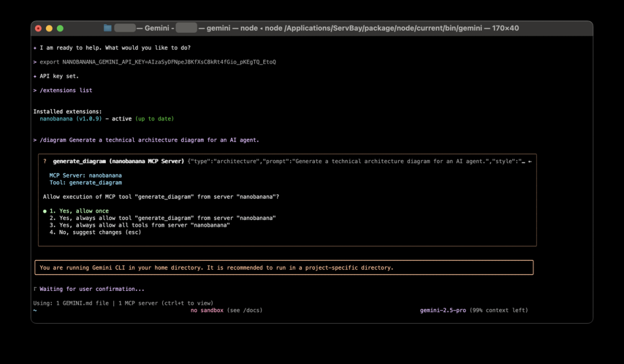Click the folder icon in the title bar
Screen dimensions: 624x364
click(108, 28)
